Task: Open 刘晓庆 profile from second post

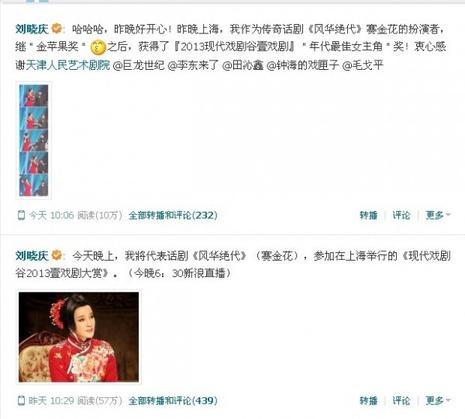Action: pos(32,256)
